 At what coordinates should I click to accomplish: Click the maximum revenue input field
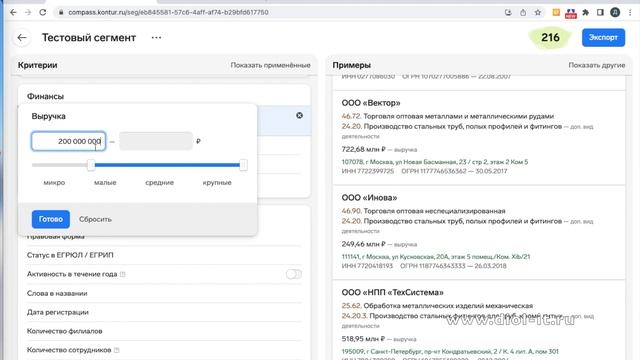pos(156,141)
